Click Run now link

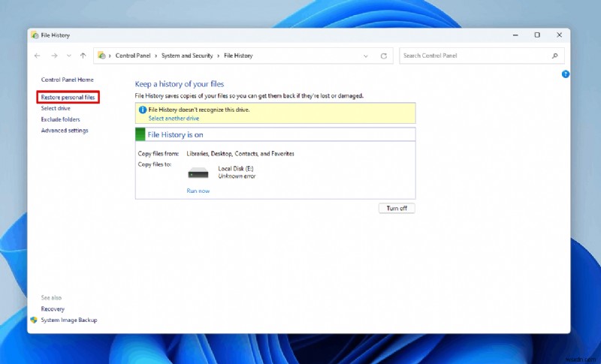click(x=198, y=191)
